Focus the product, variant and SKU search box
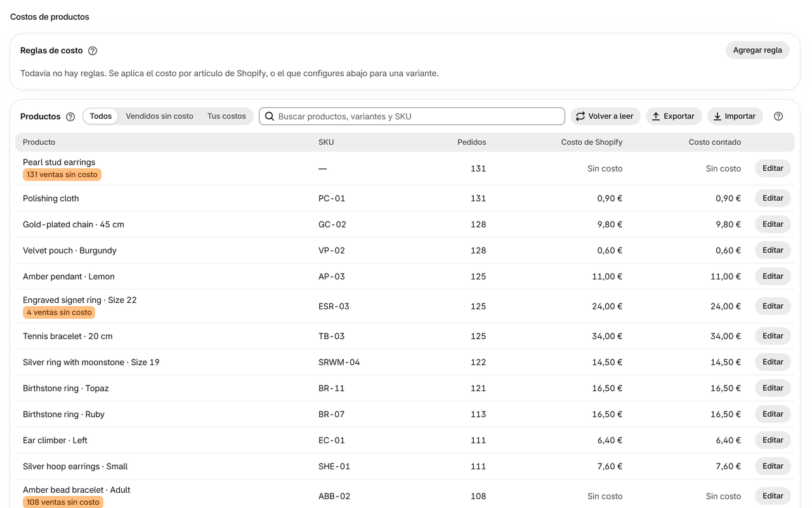Screen dimensions: 812x508 click(x=412, y=116)
